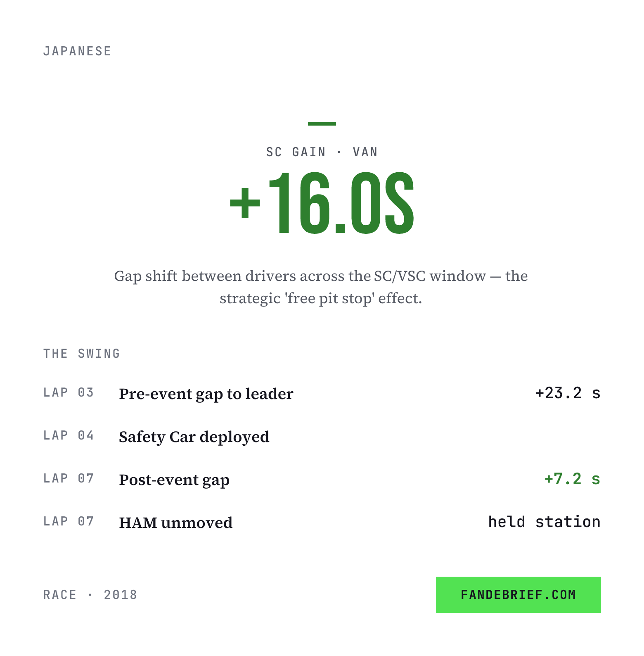644x656 pixels.
Task: Click the SC GAIN · VAN heading
Action: point(322,152)
